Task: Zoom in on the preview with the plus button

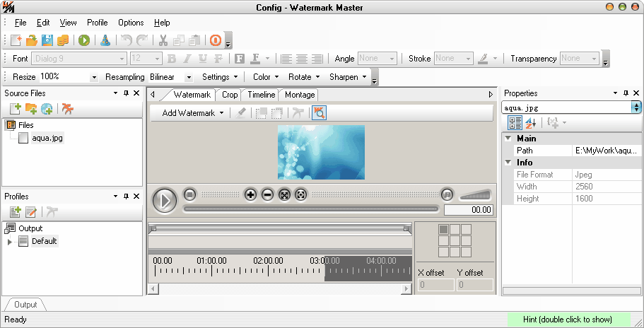Action: (x=250, y=194)
